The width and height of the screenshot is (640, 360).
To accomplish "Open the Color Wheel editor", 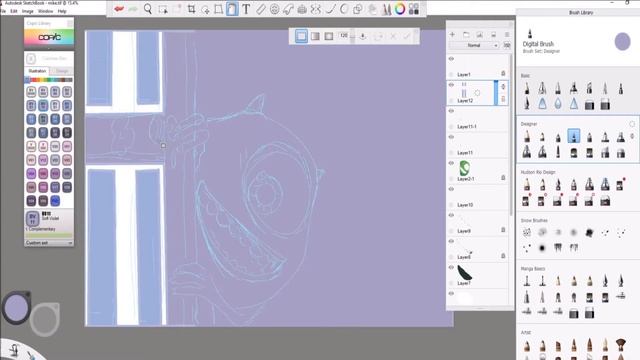I will [400, 9].
